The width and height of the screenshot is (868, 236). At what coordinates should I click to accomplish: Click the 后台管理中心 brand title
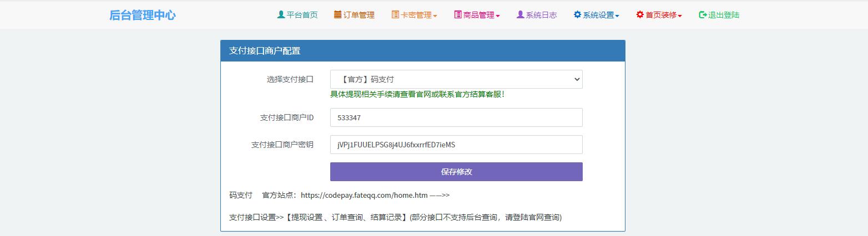tap(143, 15)
